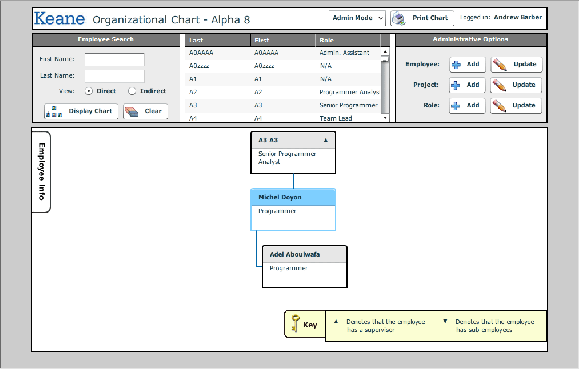Open the Employee Info side tab

click(x=41, y=172)
